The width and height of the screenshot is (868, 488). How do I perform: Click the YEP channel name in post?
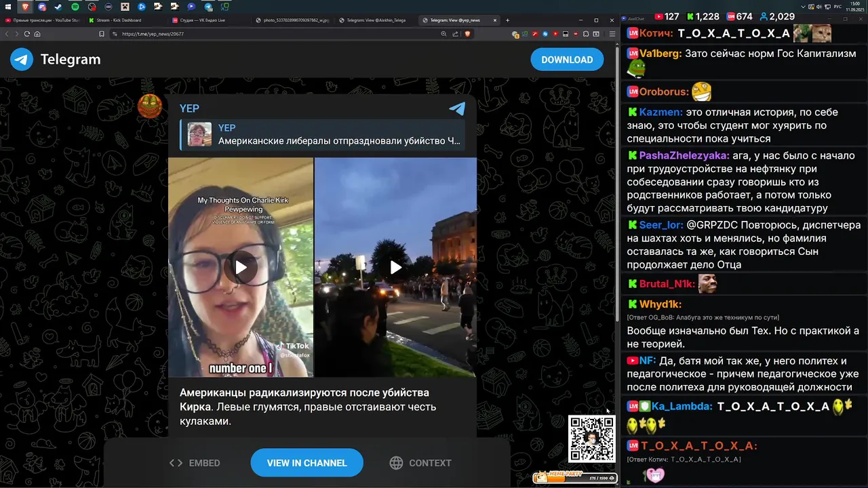click(x=189, y=108)
